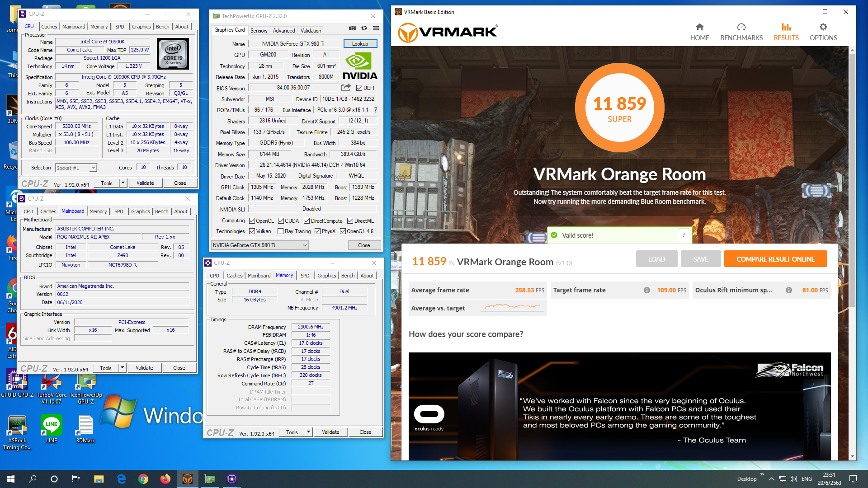Switch to Advanced tab in GPU-Z

pyautogui.click(x=284, y=30)
